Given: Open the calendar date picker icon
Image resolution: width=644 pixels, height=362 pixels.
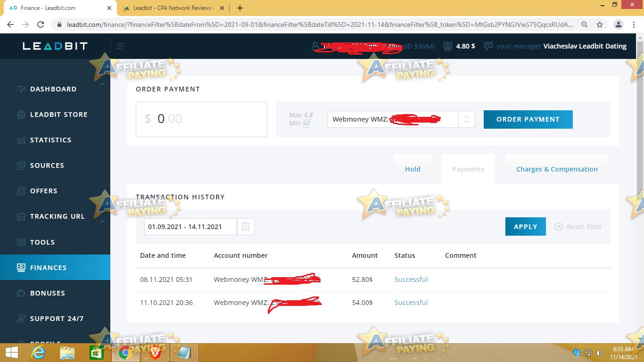Looking at the screenshot, I should [246, 227].
